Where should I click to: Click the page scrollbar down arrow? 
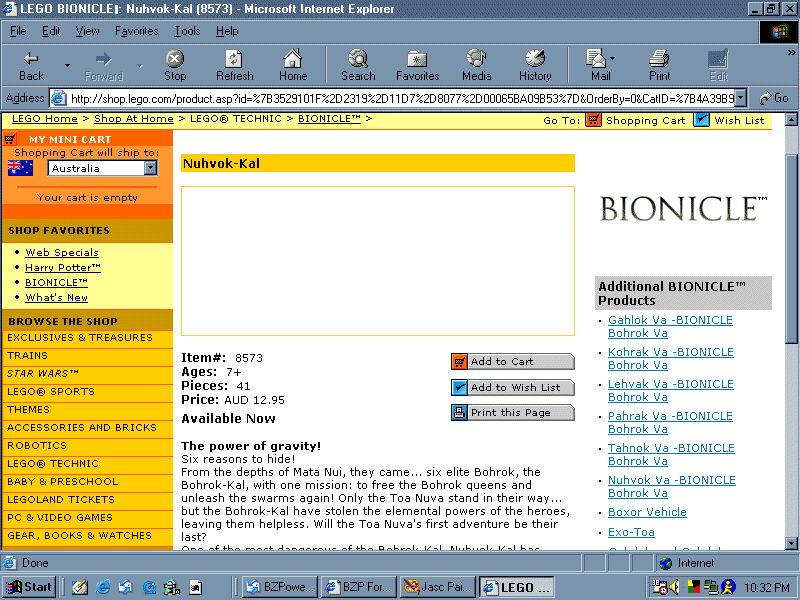click(791, 543)
